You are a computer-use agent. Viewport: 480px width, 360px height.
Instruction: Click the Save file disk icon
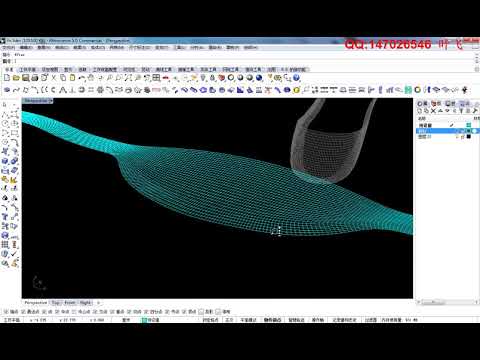[25, 78]
